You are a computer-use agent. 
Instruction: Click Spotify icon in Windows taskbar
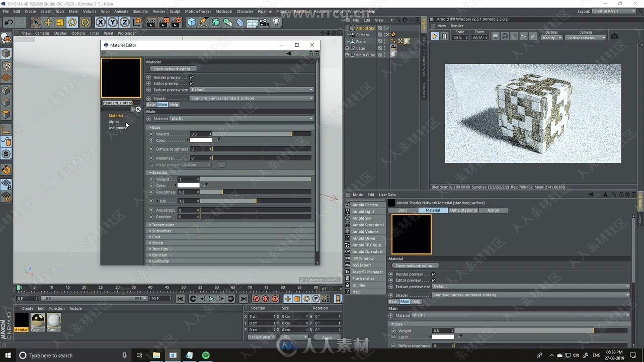pos(206,355)
